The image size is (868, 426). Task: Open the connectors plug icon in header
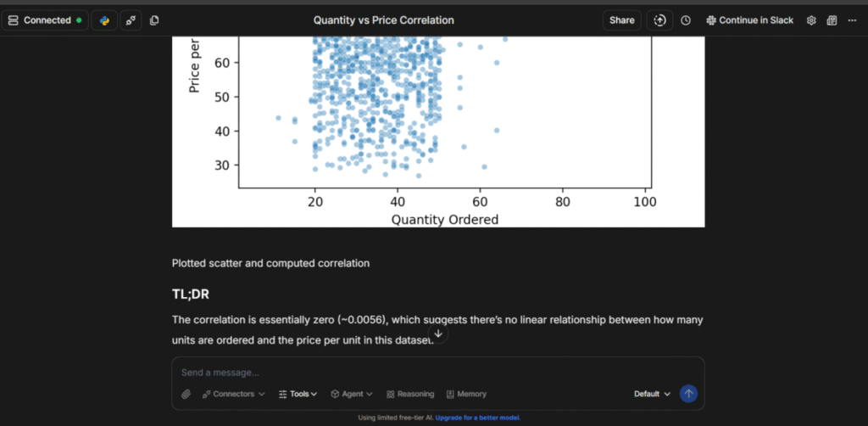click(131, 20)
